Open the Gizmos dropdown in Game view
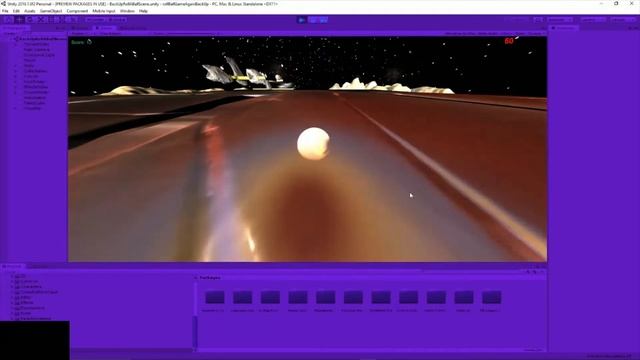This screenshot has width=640, height=360. tap(536, 33)
